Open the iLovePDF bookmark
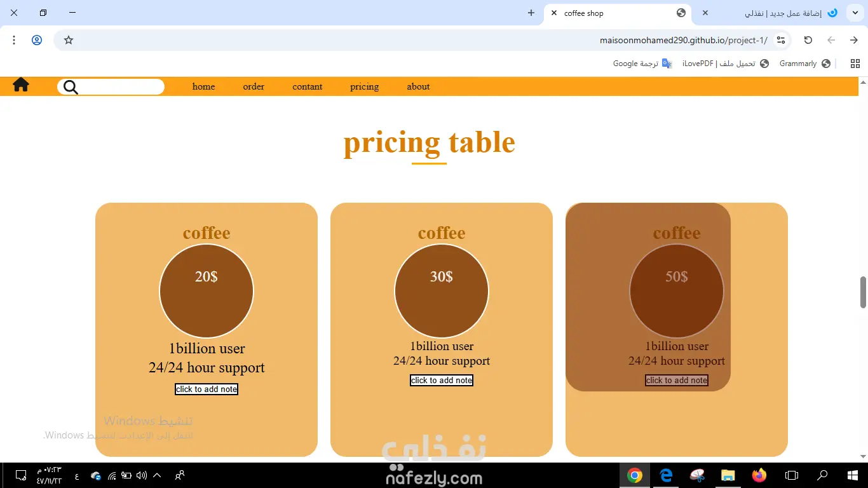This screenshot has width=868, height=488. click(726, 64)
